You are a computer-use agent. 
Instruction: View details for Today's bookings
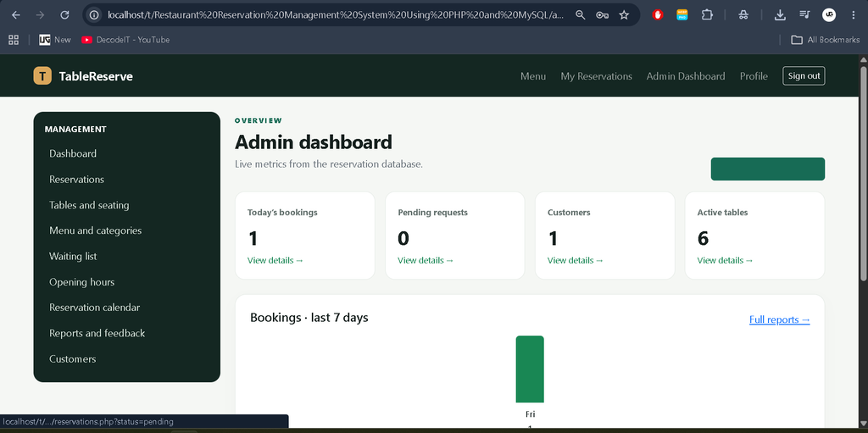click(275, 260)
